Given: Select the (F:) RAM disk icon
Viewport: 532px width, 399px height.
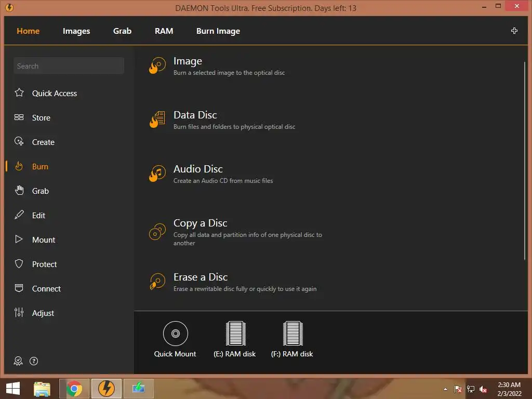Looking at the screenshot, I should [293, 333].
